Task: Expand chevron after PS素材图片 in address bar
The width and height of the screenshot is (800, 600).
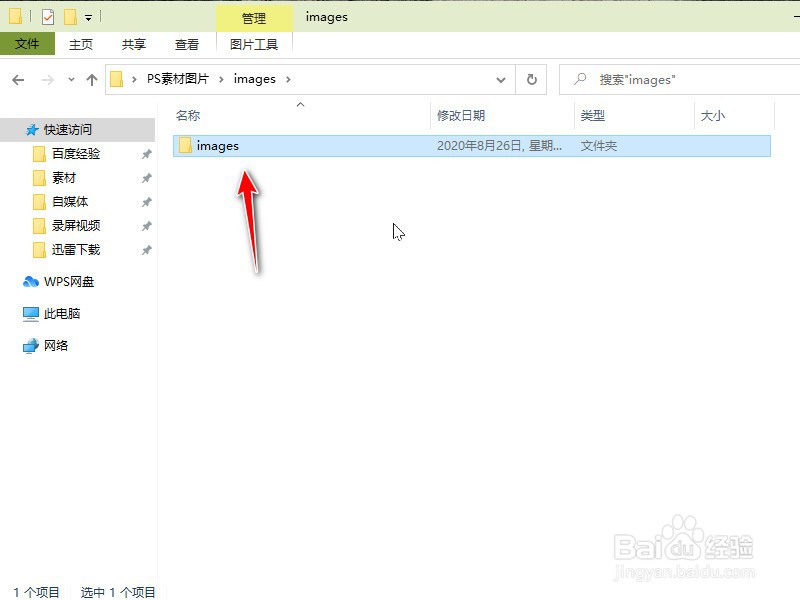Action: click(x=221, y=79)
